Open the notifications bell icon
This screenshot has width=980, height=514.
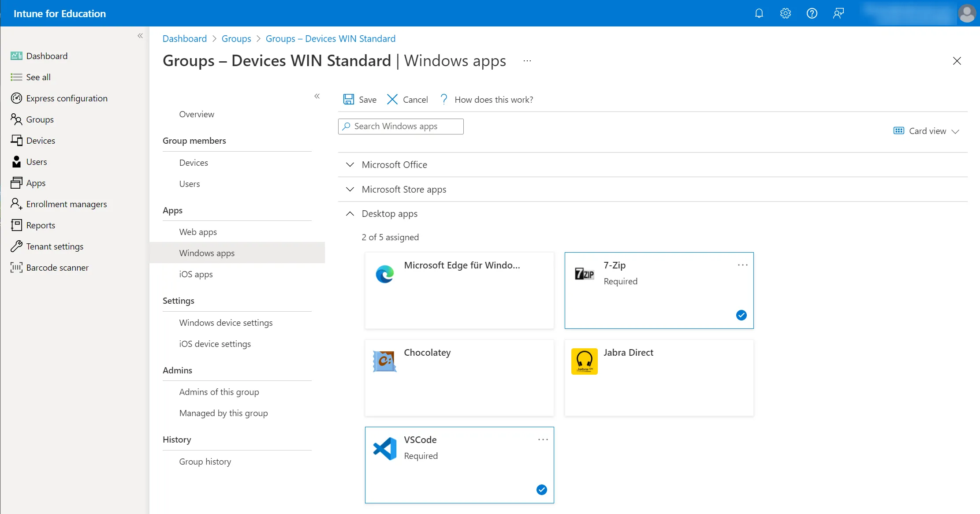[x=759, y=13]
